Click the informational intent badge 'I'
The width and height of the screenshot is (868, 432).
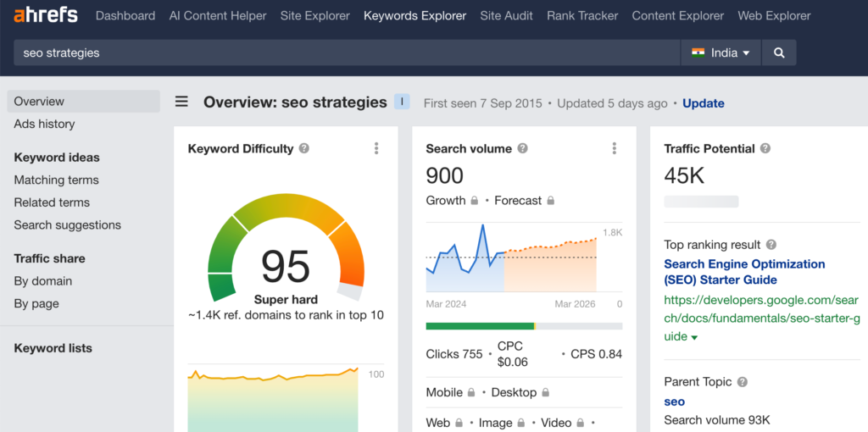pyautogui.click(x=402, y=102)
